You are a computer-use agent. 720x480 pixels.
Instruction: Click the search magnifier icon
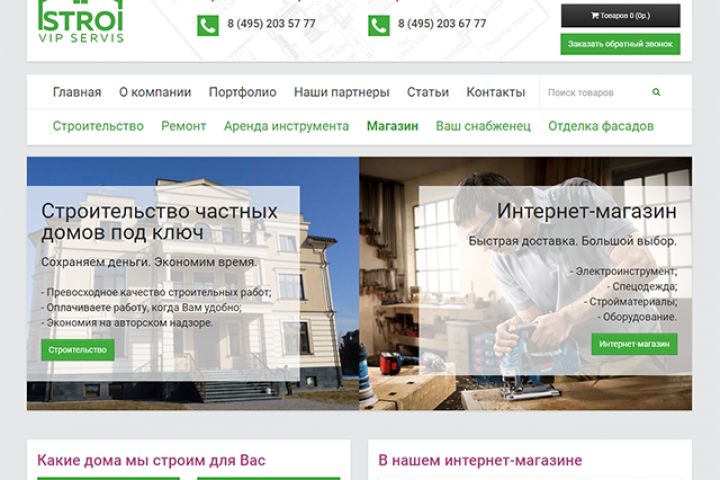[656, 92]
